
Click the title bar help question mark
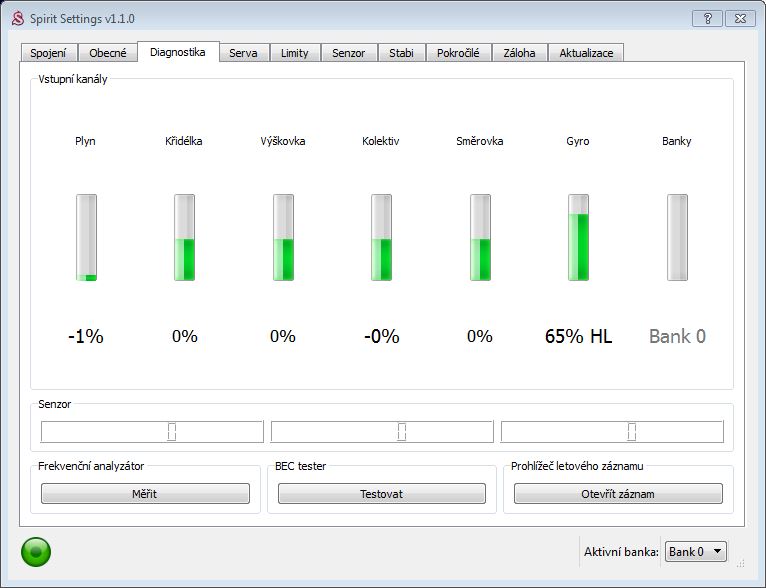[x=707, y=18]
